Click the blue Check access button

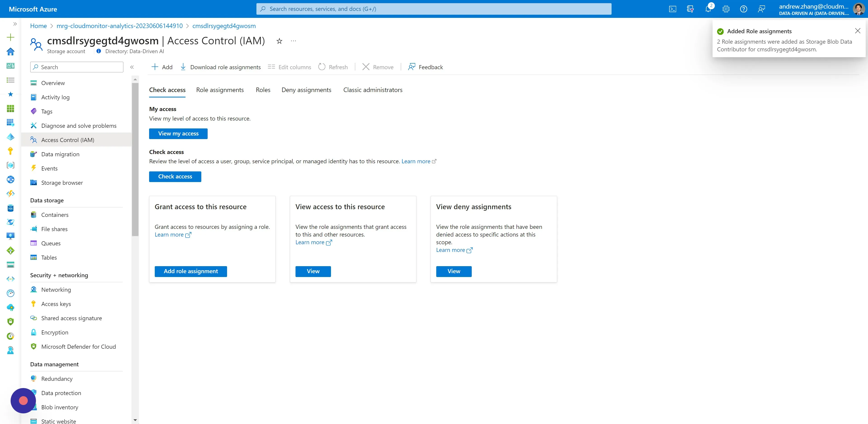175,176
